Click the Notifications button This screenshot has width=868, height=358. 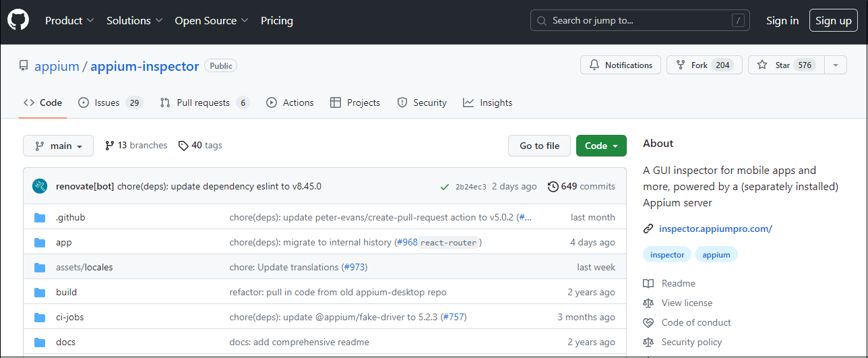pyautogui.click(x=621, y=65)
